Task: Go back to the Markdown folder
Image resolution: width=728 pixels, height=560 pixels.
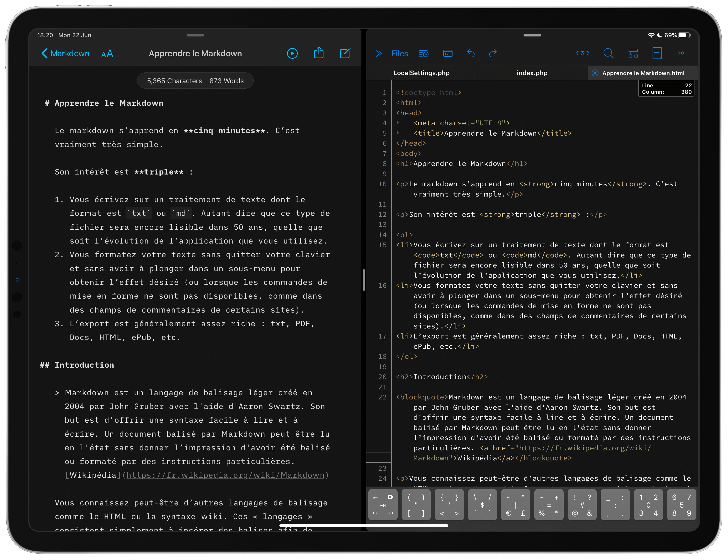Action: 65,54
